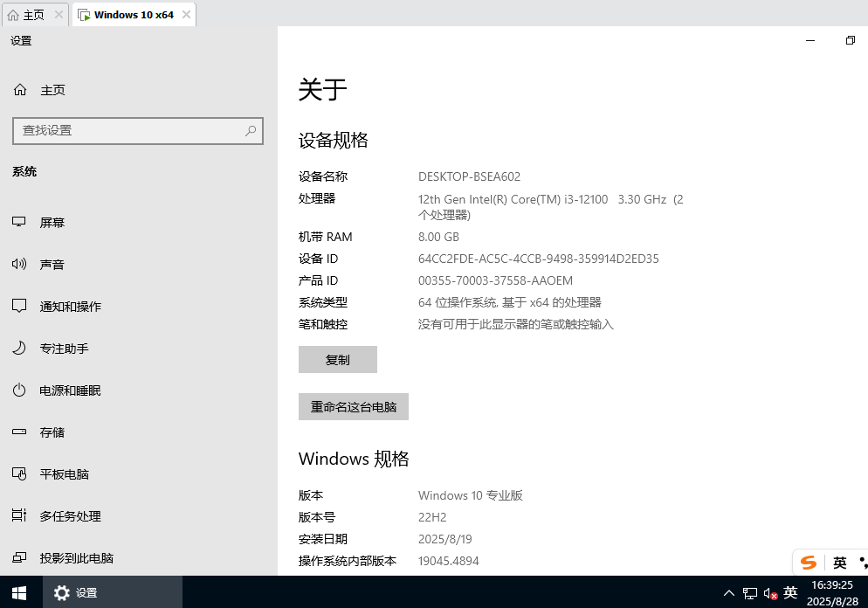Click install date 2025/8/19
The height and width of the screenshot is (608, 868).
445,539
